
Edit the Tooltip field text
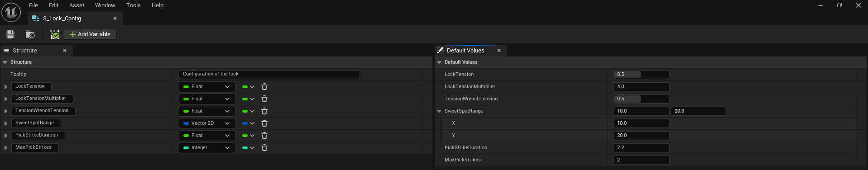[x=269, y=74]
